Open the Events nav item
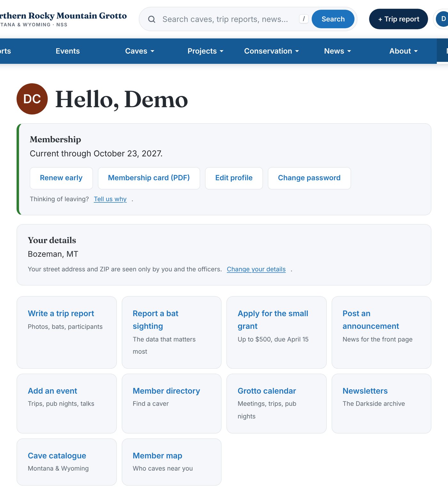This screenshot has width=448, height=492. pyautogui.click(x=68, y=51)
